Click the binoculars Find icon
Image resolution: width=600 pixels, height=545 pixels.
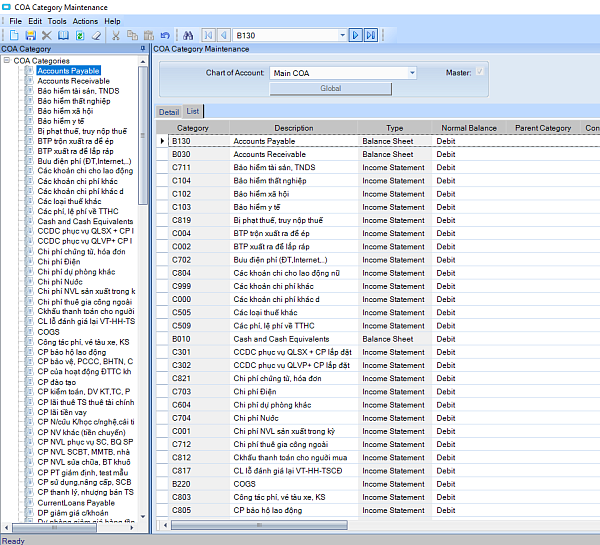(188, 36)
